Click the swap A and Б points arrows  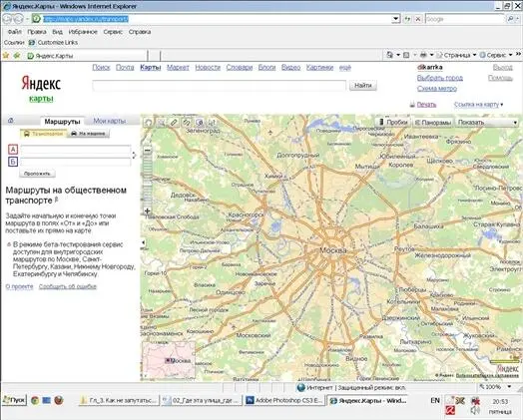click(x=134, y=156)
